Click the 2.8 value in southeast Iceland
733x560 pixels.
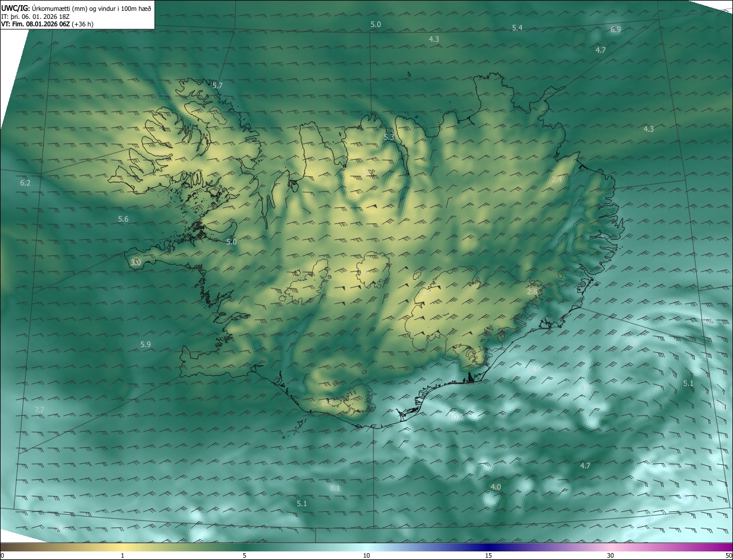[532, 291]
